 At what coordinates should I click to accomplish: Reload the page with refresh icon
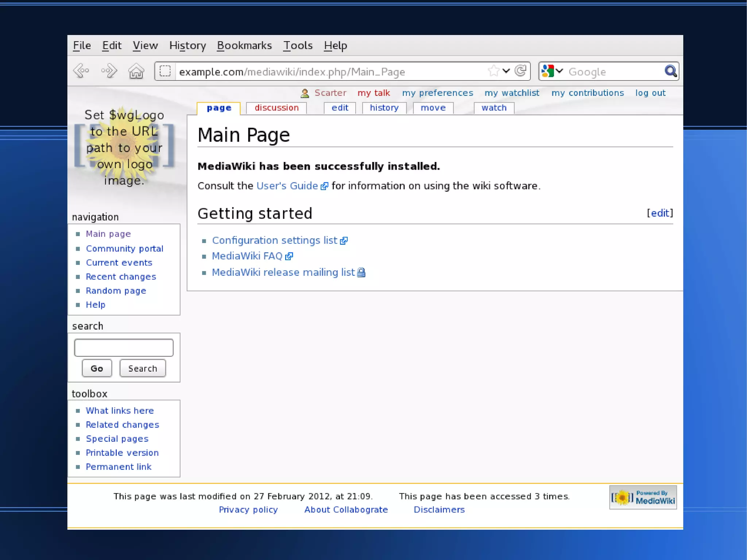click(520, 71)
